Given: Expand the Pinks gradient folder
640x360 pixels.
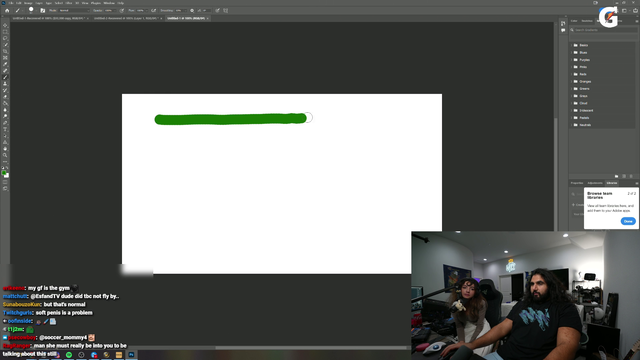Looking at the screenshot, I should (571, 67).
